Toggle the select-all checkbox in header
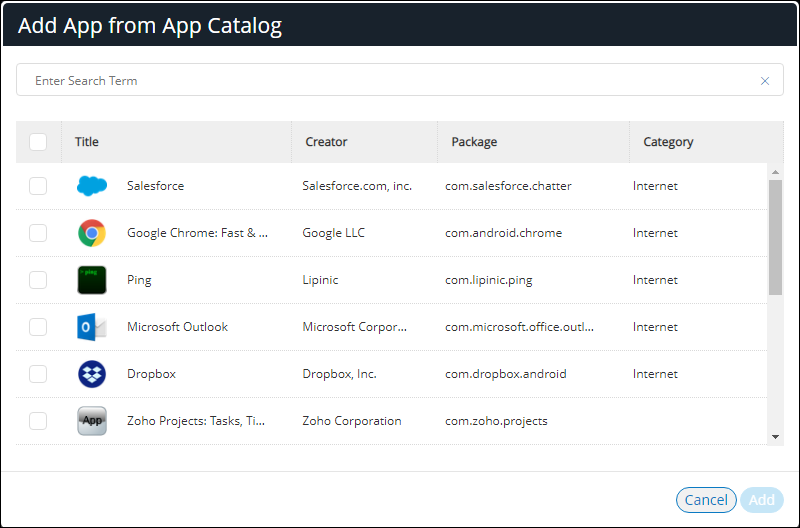Image resolution: width=800 pixels, height=528 pixels. pos(38,142)
